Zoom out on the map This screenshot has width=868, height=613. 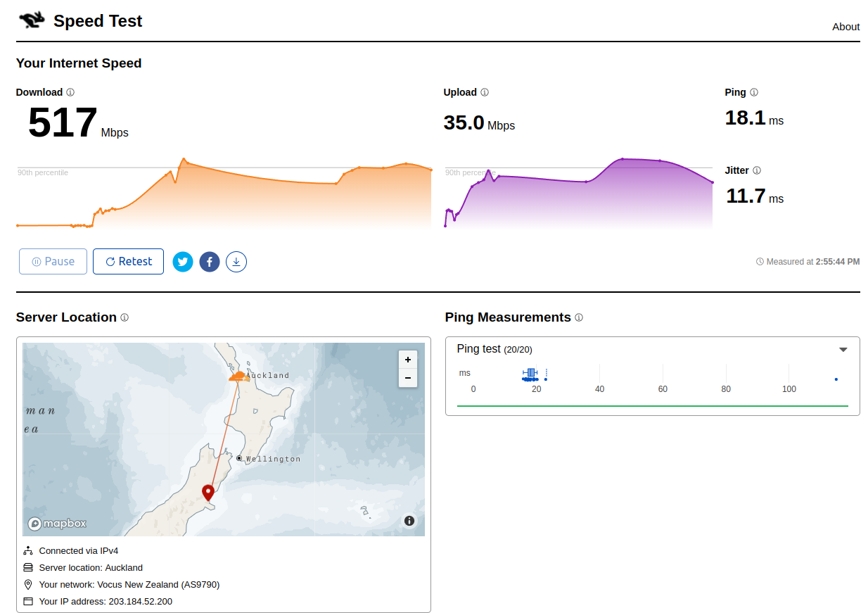(408, 378)
